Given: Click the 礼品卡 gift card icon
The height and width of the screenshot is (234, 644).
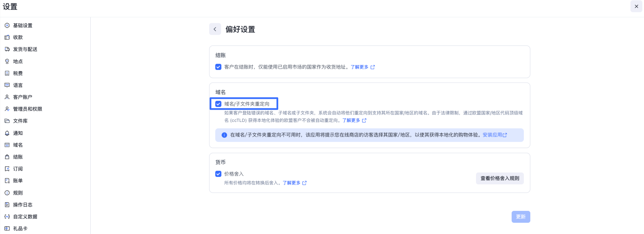Looking at the screenshot, I should [7, 229].
